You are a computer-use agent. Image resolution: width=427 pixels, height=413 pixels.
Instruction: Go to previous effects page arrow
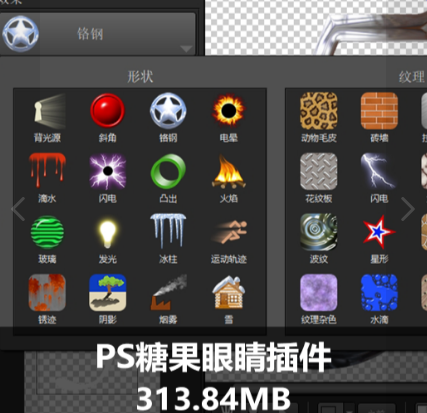coord(18,209)
